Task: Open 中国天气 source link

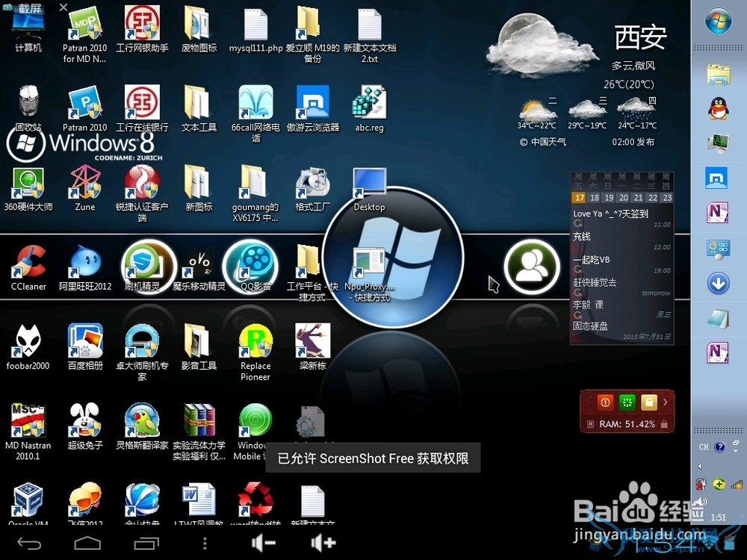Action: (542, 142)
